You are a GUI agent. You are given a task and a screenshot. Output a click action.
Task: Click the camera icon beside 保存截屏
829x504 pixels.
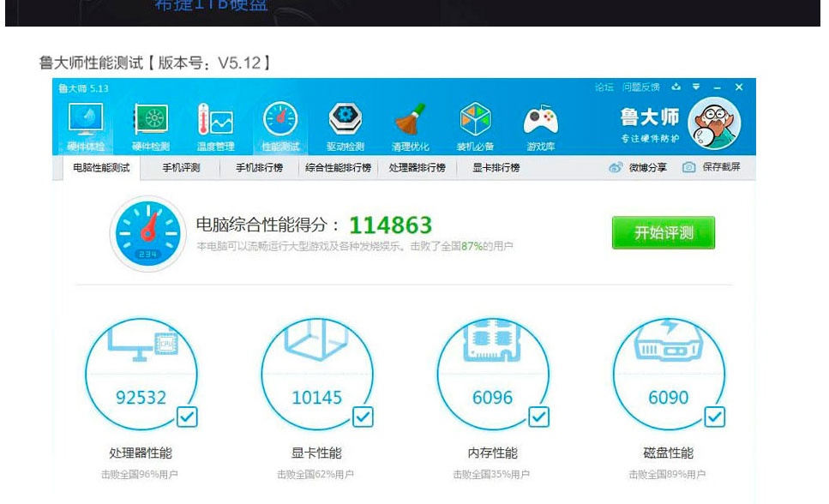click(x=689, y=167)
